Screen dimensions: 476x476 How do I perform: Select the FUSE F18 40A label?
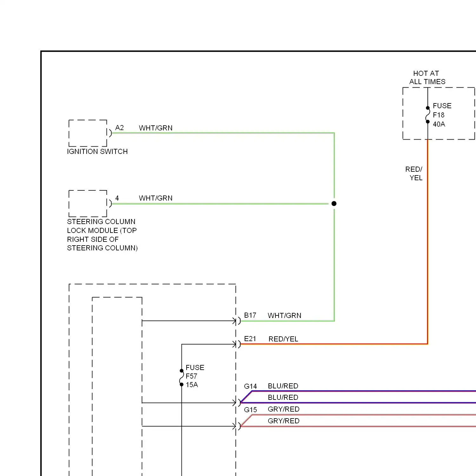click(x=442, y=115)
